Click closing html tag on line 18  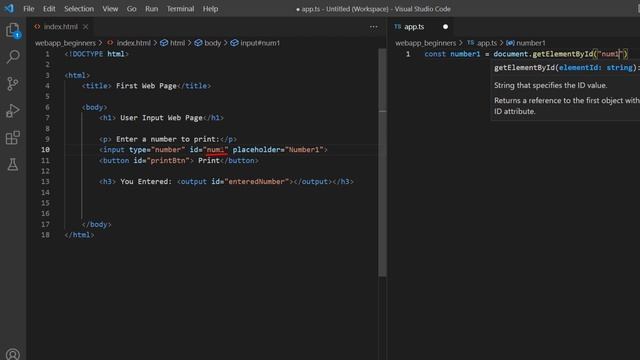(x=79, y=235)
